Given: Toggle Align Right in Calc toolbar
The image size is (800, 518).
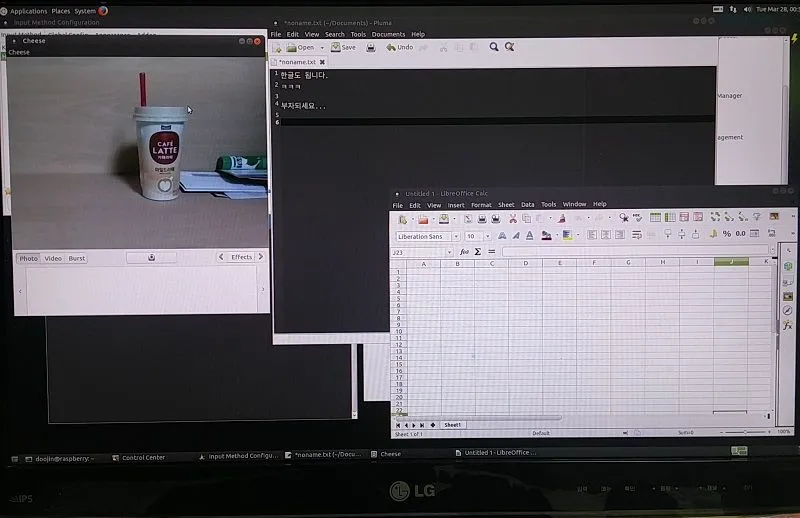Looking at the screenshot, I should (x=620, y=235).
